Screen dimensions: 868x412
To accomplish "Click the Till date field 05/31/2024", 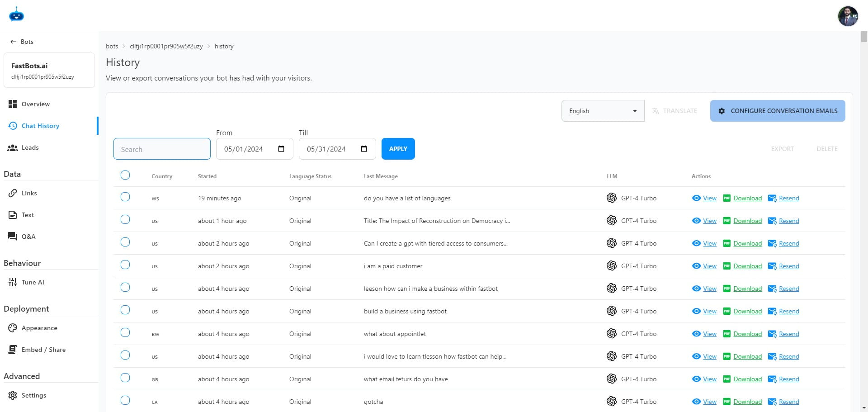I will point(337,149).
